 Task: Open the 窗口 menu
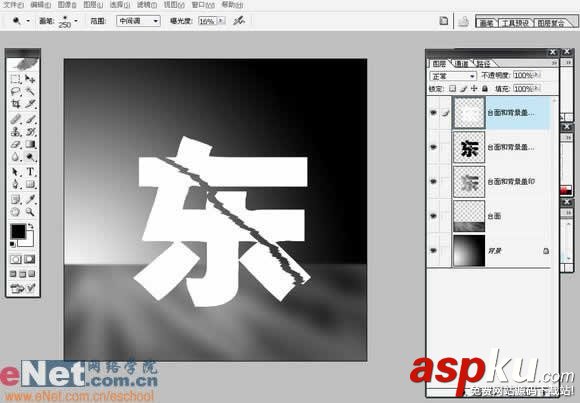(203, 5)
